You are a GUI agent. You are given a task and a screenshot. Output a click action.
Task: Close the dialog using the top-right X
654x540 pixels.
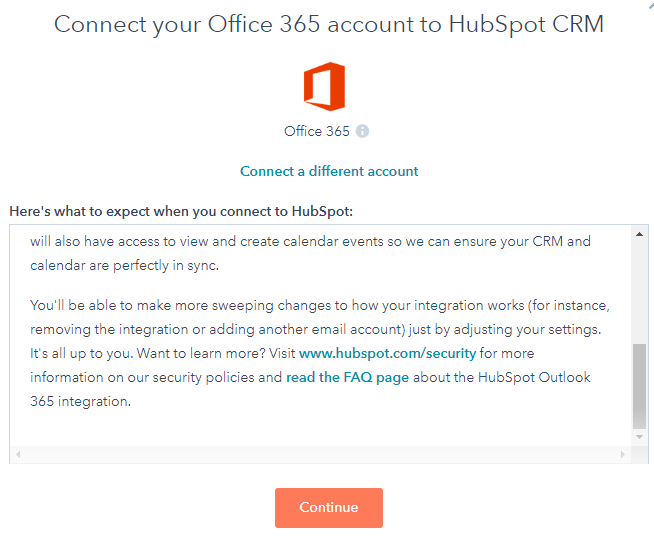(651, 3)
